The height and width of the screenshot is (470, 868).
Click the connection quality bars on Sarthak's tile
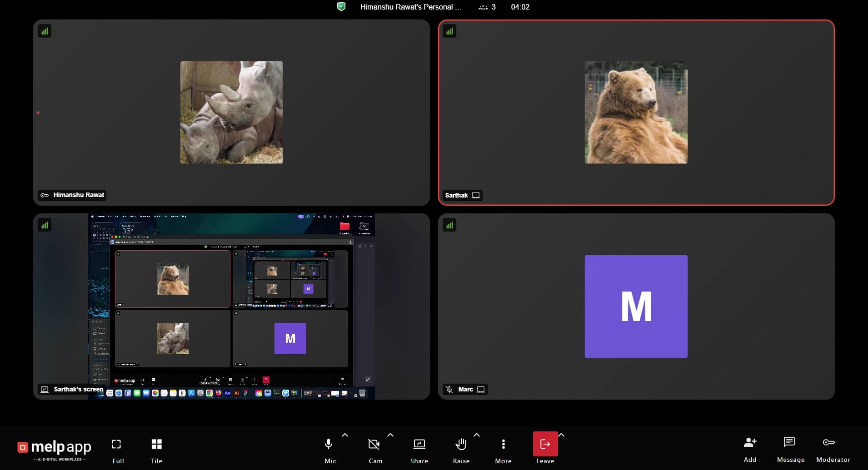449,30
